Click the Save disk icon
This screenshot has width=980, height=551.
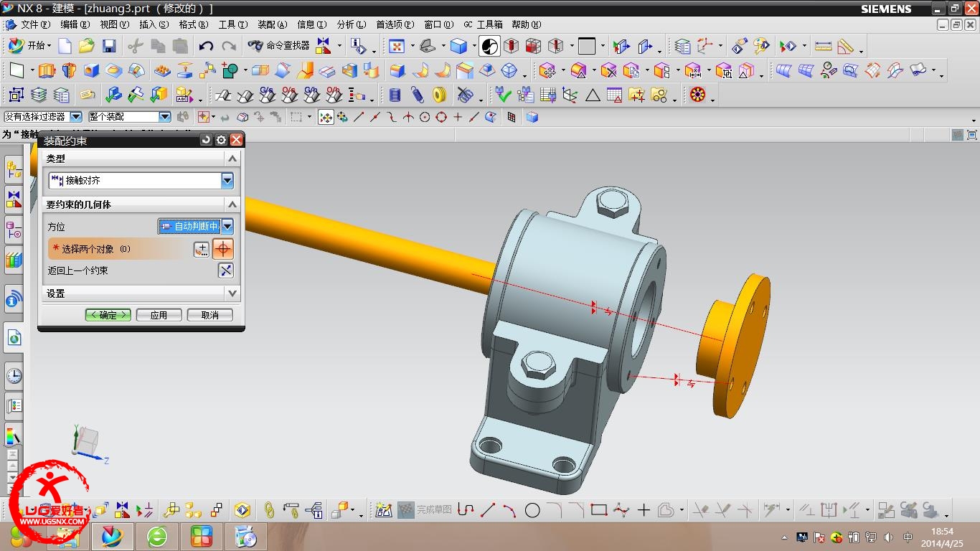coord(109,47)
